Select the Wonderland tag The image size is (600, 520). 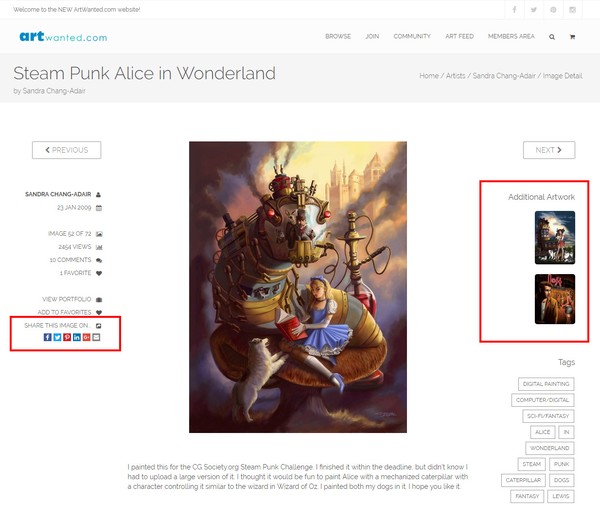point(550,448)
